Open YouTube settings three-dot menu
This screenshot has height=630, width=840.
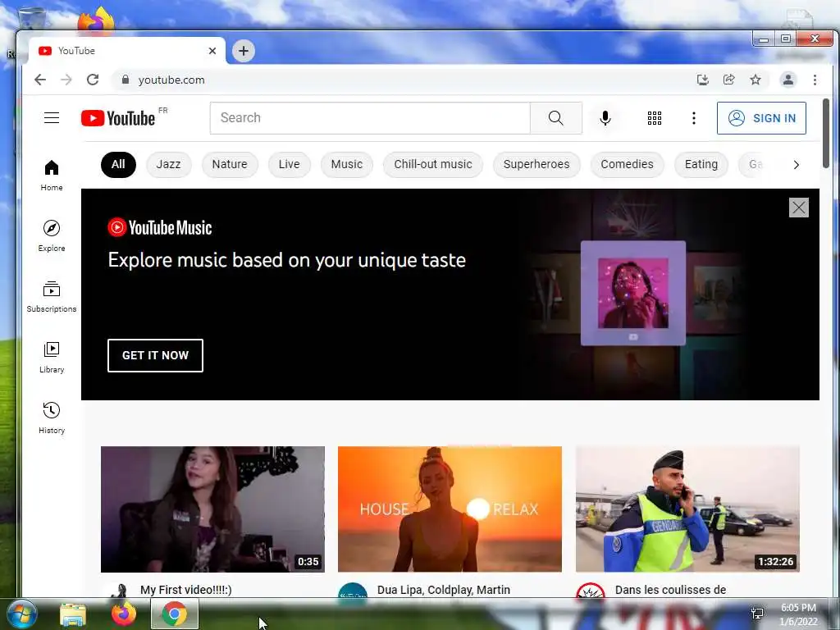tap(694, 118)
